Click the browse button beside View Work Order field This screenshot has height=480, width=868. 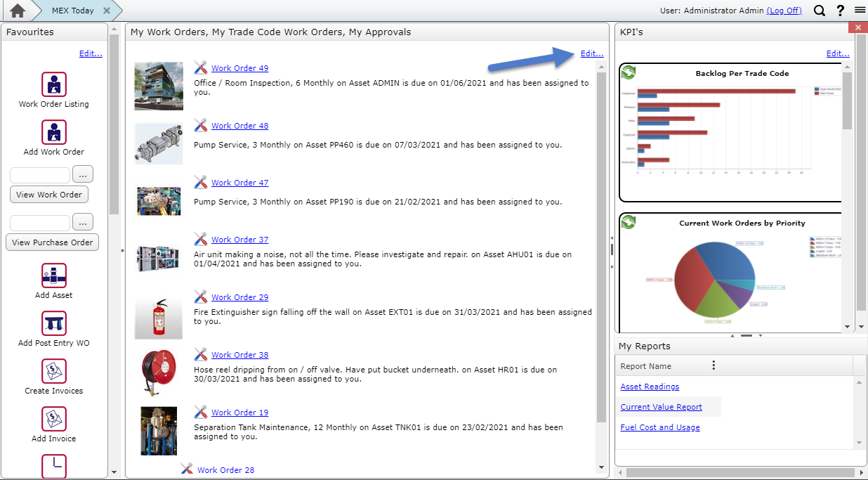[83, 174]
